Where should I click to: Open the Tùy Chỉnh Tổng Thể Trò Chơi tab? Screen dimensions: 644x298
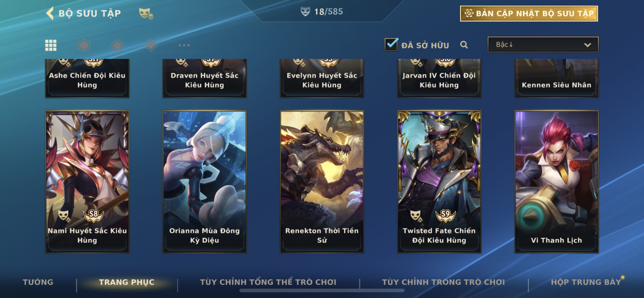268,282
